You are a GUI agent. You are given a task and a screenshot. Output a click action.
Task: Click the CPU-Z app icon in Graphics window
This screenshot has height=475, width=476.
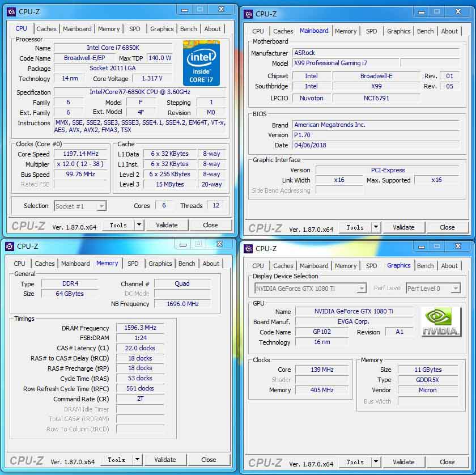point(248,249)
